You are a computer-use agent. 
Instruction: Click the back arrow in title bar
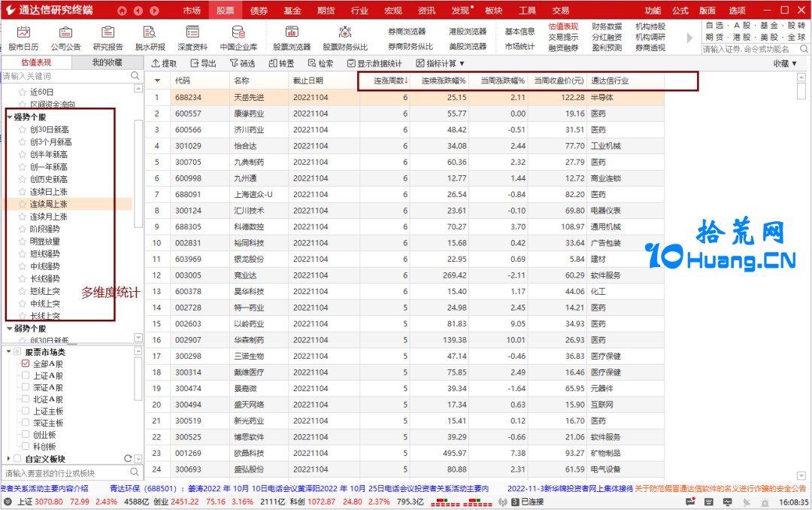[x=138, y=11]
